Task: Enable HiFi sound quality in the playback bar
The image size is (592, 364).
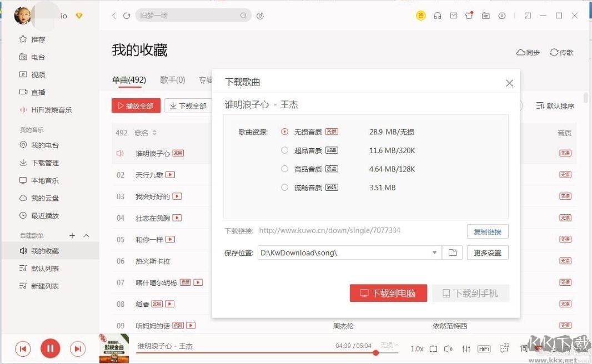Action: point(484,348)
